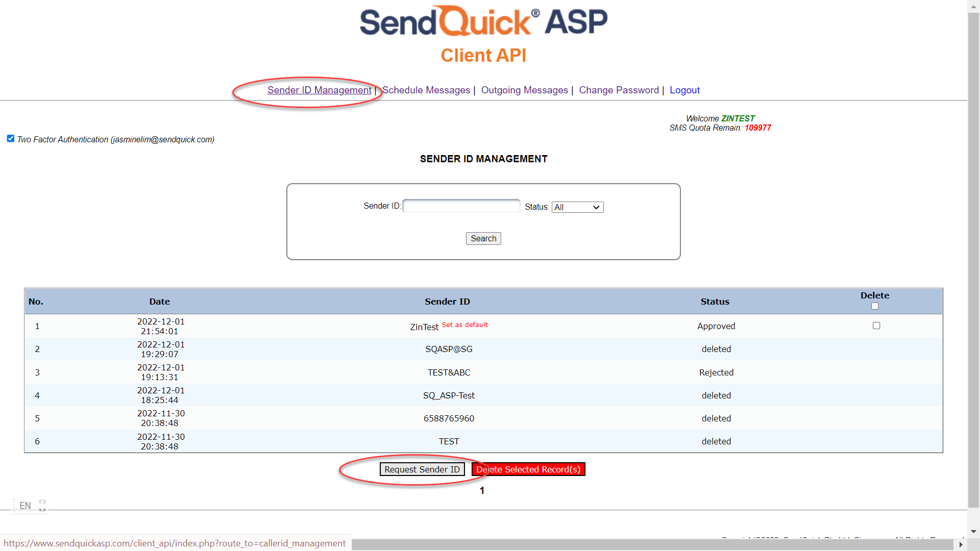The image size is (980, 551).
Task: Click the Rejected status cell
Action: 716,372
